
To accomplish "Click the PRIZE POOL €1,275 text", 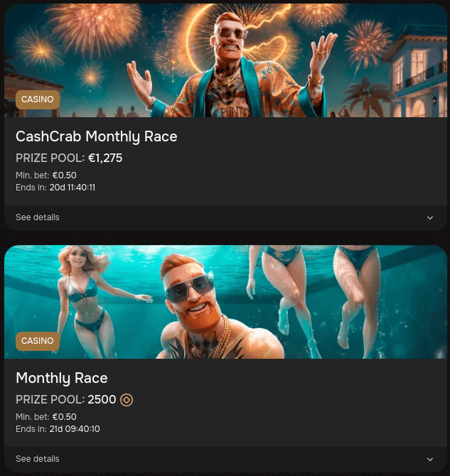I will (x=69, y=158).
